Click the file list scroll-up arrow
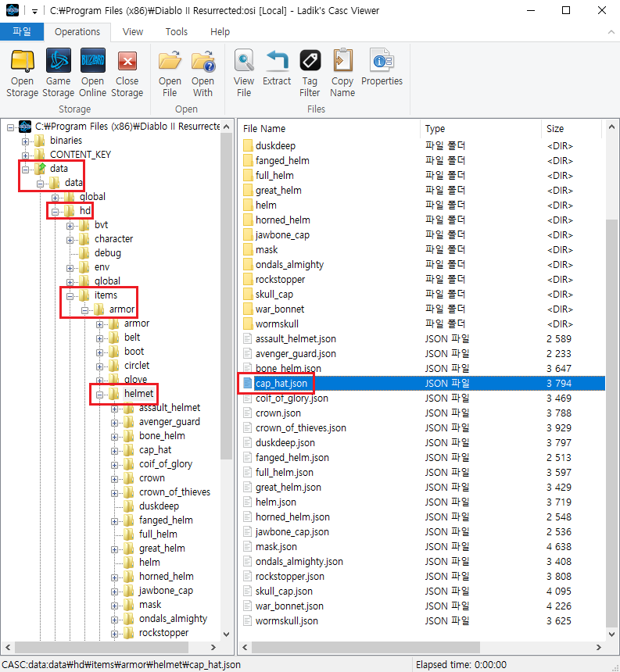The image size is (620, 672). (611, 127)
